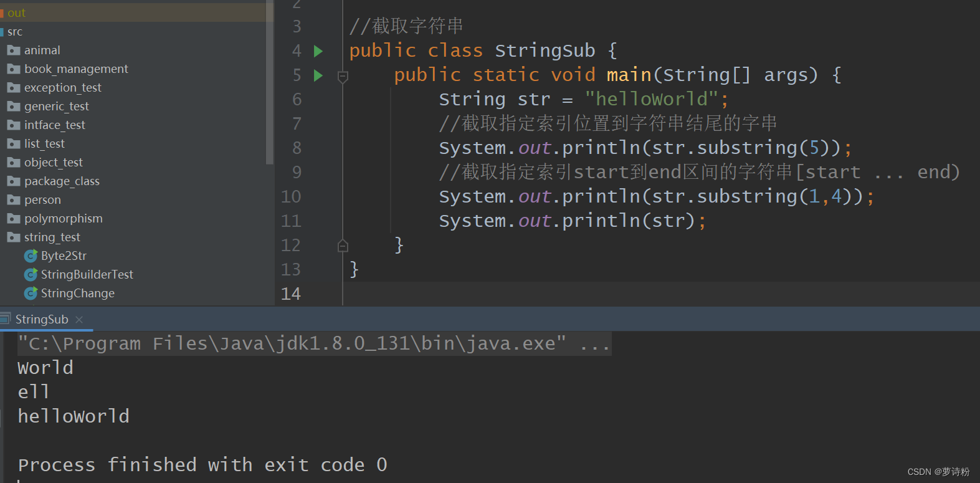Select the generic_test folder icon
Screen dimensions: 980x483
(x=14, y=106)
